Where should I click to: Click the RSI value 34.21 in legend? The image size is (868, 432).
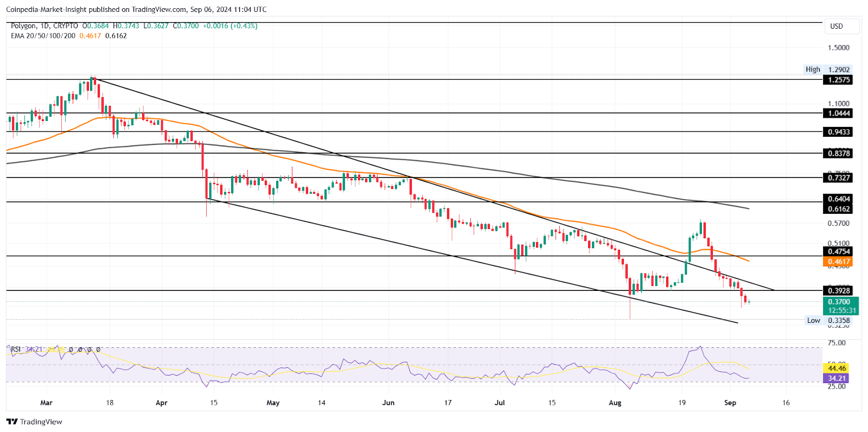[x=34, y=349]
